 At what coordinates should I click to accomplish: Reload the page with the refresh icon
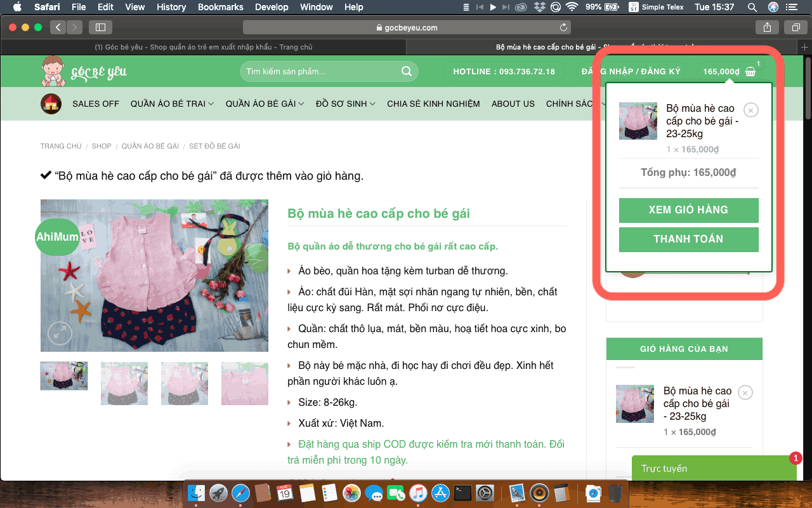(563, 27)
